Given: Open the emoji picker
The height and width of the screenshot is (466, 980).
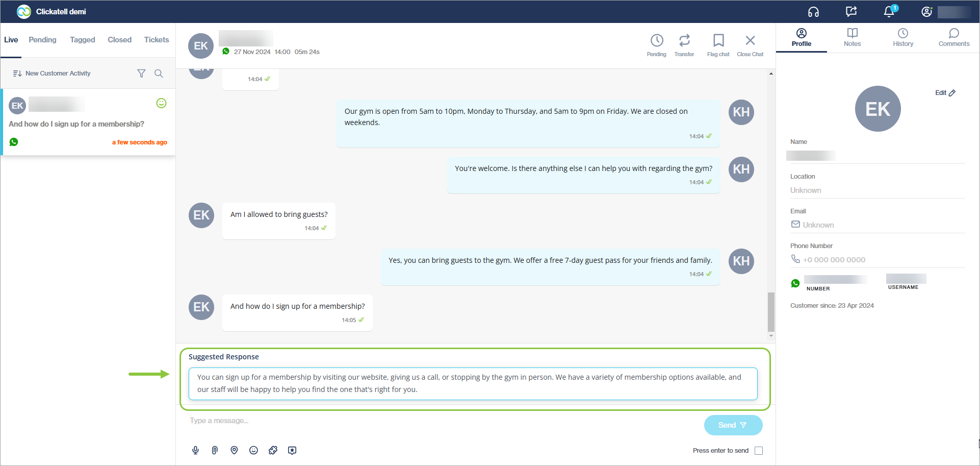Looking at the screenshot, I should click(x=253, y=450).
